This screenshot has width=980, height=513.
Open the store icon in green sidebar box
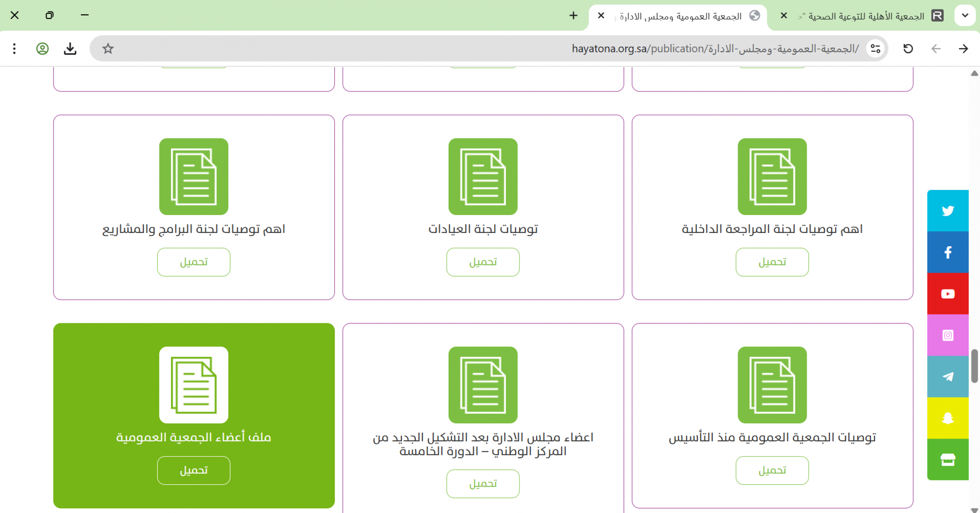point(948,460)
